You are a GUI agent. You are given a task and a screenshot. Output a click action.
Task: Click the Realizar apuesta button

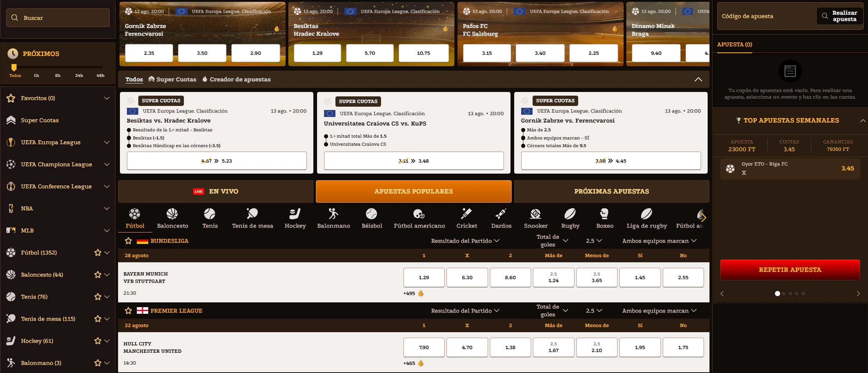pos(840,16)
